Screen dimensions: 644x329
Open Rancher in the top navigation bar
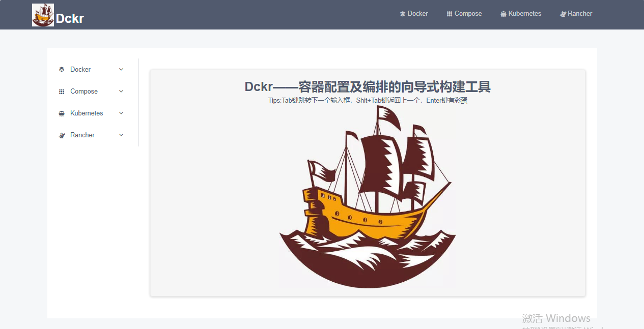tap(576, 14)
